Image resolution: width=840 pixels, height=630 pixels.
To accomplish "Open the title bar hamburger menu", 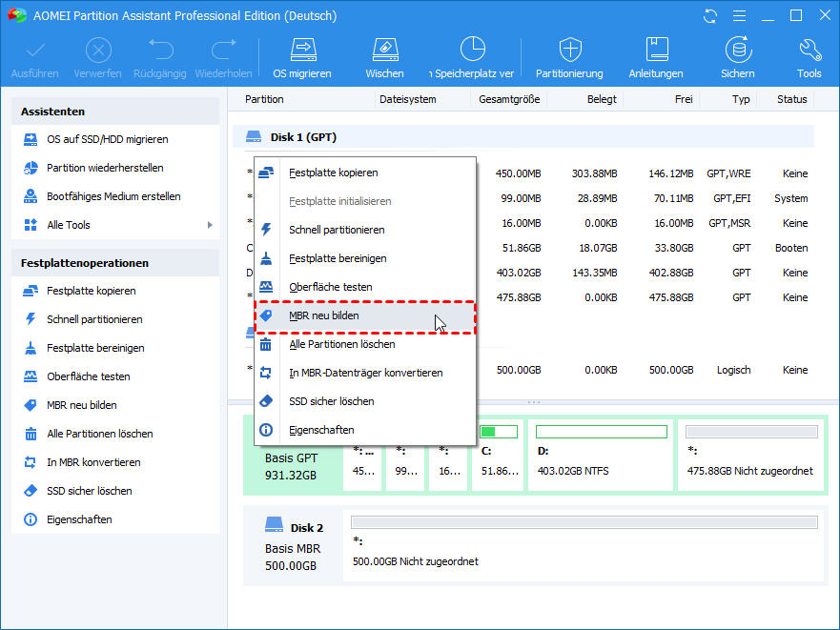I will [739, 16].
